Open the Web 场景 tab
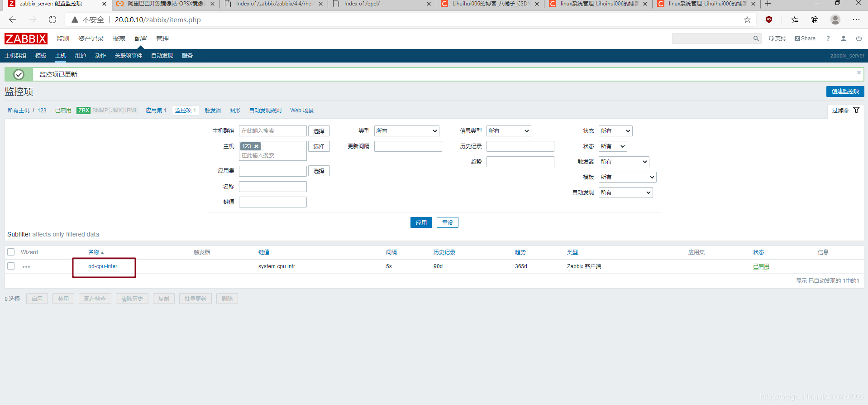The image size is (868, 405). (x=302, y=111)
